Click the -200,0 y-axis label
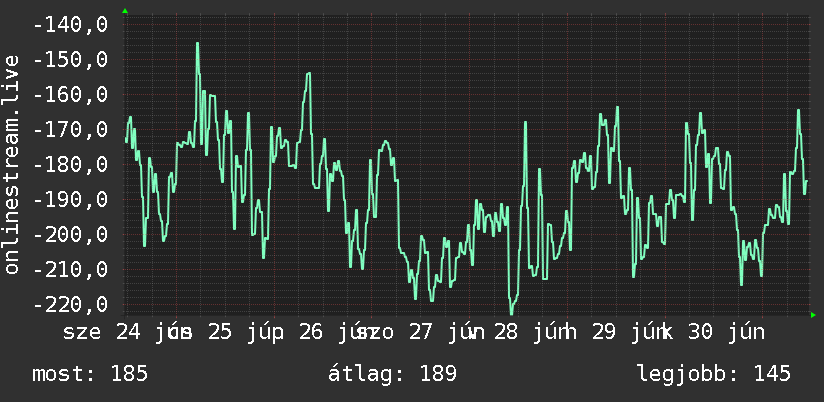This screenshot has height=402, width=824. point(70,234)
